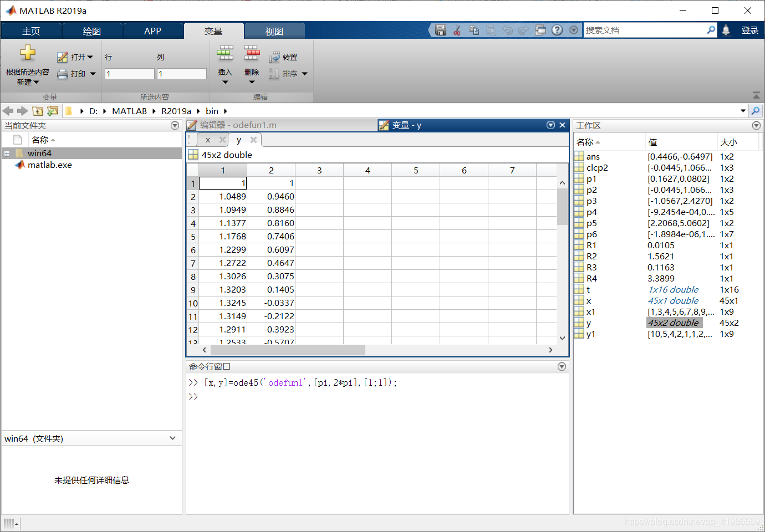Click the Cut scissors icon

[457, 30]
